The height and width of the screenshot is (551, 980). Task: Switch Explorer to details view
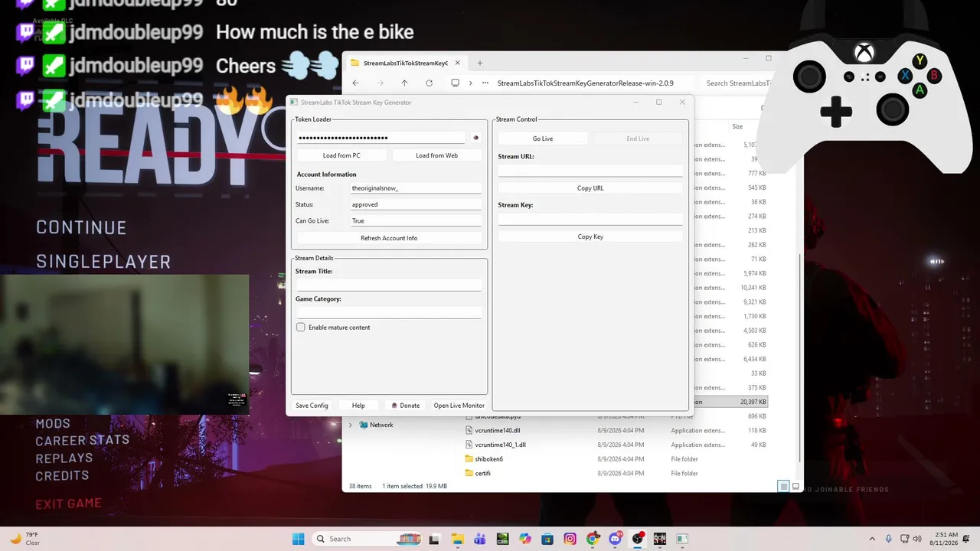click(x=783, y=487)
